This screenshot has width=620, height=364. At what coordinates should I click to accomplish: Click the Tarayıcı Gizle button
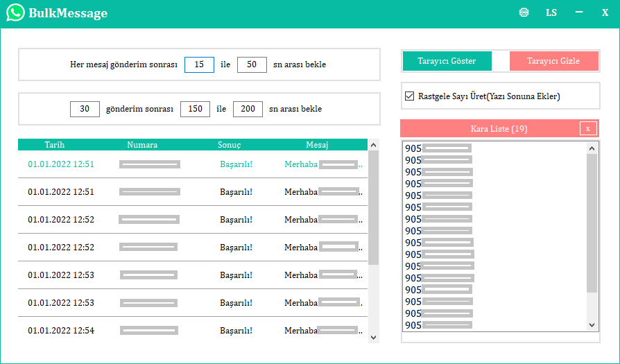tap(553, 61)
